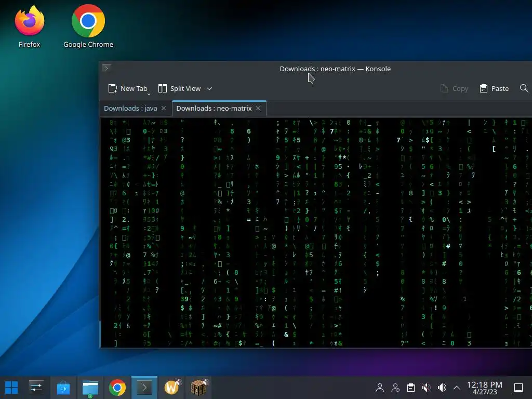
Task: Launch Google Chrome from the desktop icon
Action: 88,26
